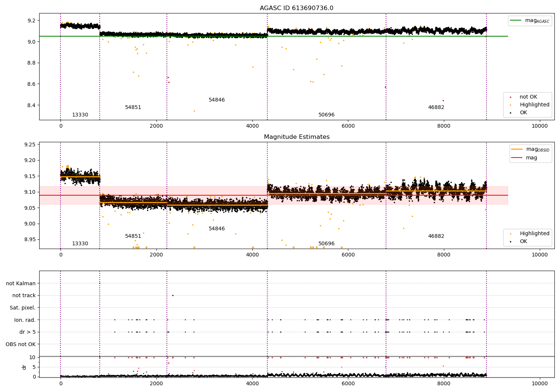The image size is (560, 392).
Task: Click the 'not Kalman' axis label
Action: point(21,284)
